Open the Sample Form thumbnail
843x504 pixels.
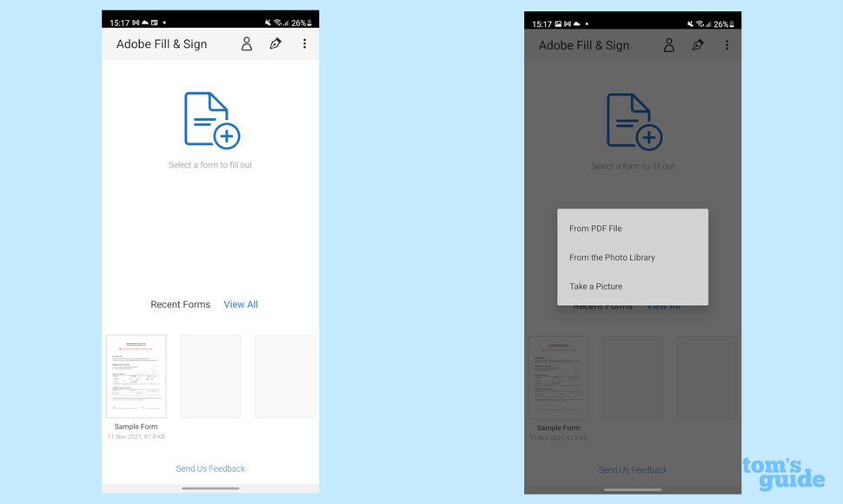pos(136,376)
